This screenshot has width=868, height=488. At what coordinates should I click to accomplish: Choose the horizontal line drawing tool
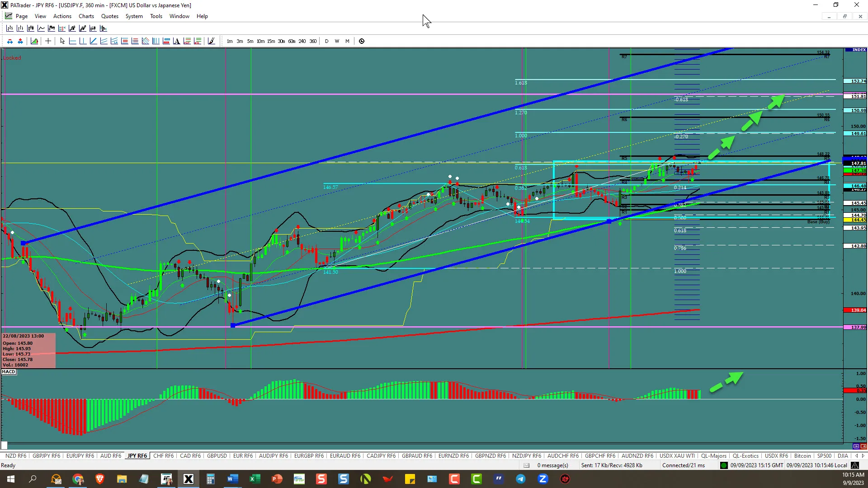[x=72, y=41]
